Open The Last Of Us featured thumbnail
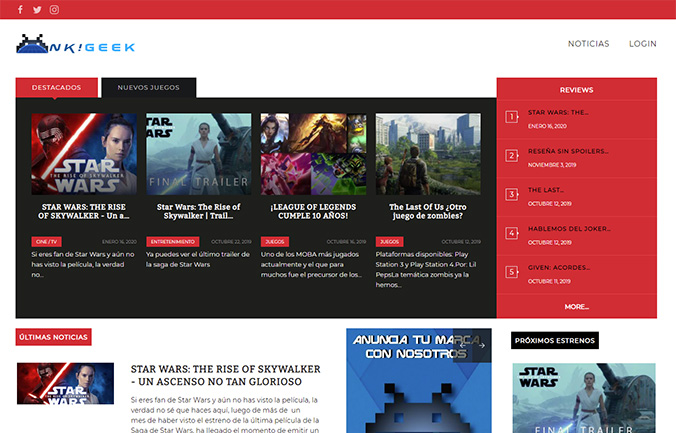Screen dimensions: 676x433 coord(428,154)
